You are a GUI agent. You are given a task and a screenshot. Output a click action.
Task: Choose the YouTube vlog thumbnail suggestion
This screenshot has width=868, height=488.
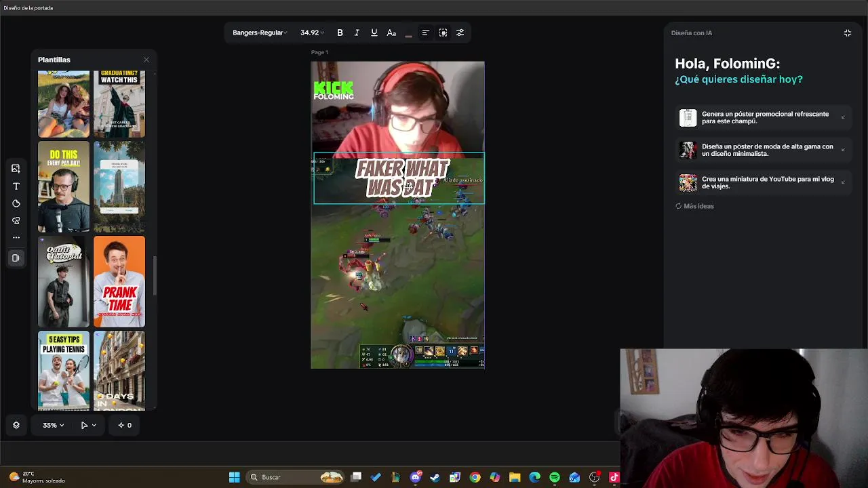coord(764,182)
